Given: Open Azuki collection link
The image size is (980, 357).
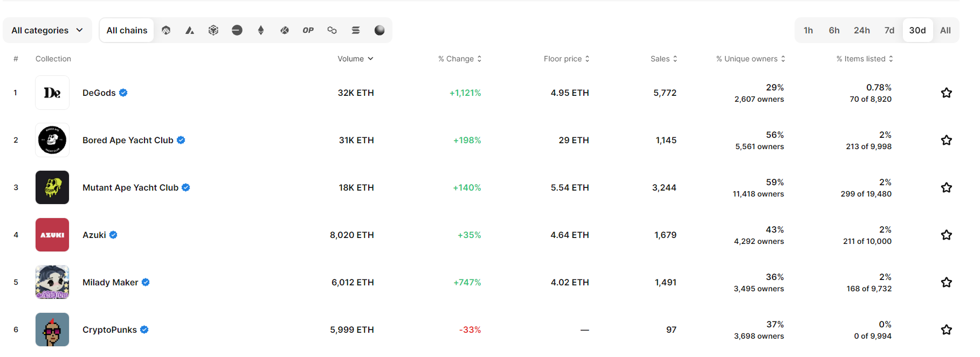Looking at the screenshot, I should click(x=94, y=235).
